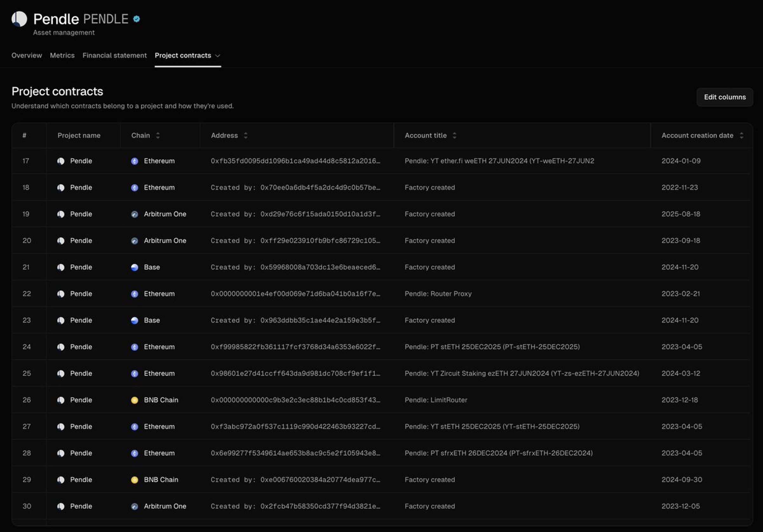Click the Pendle project icon in row 28

pos(61,454)
